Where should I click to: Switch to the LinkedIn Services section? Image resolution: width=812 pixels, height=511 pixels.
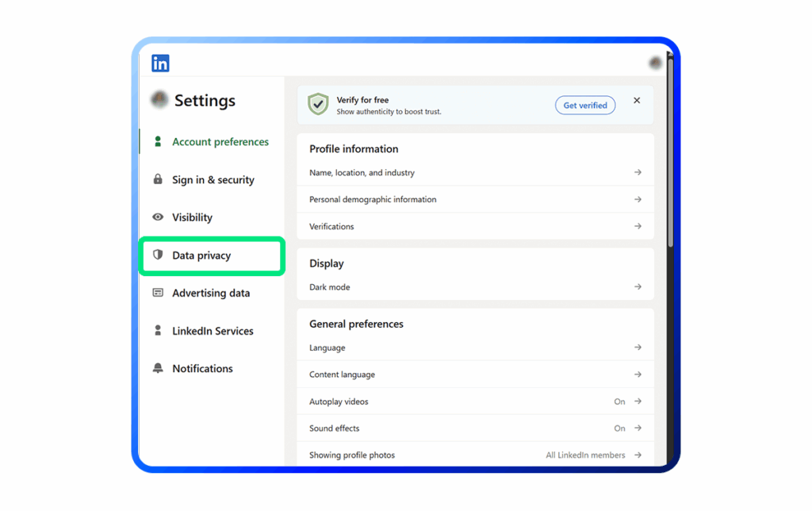[x=213, y=330]
